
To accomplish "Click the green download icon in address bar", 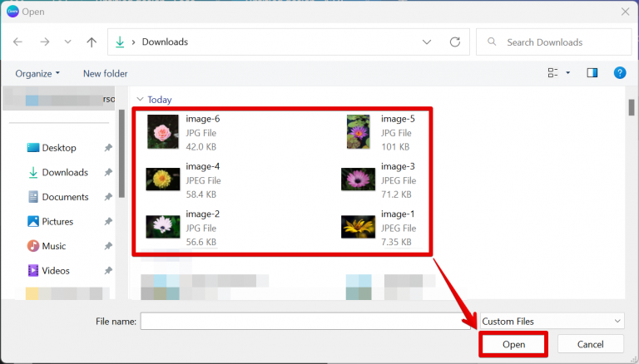I will pyautogui.click(x=120, y=42).
